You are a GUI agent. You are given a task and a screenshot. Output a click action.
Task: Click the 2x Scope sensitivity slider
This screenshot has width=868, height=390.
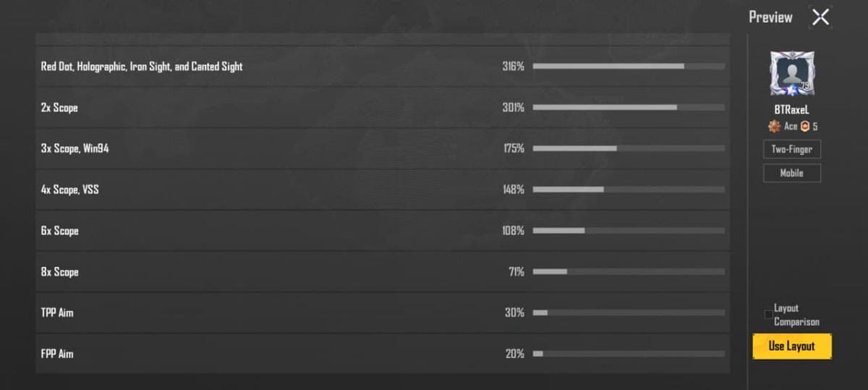tap(628, 108)
